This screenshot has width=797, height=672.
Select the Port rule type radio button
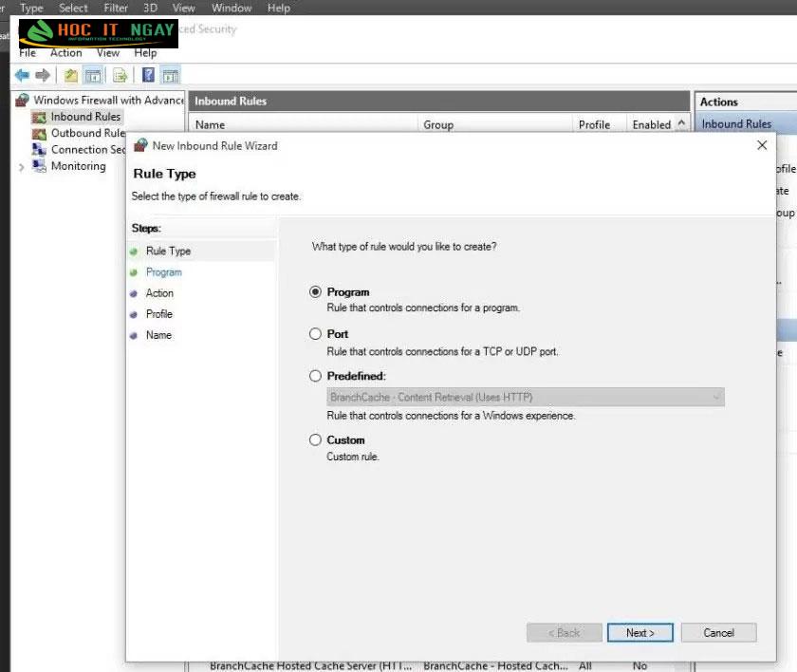point(315,334)
